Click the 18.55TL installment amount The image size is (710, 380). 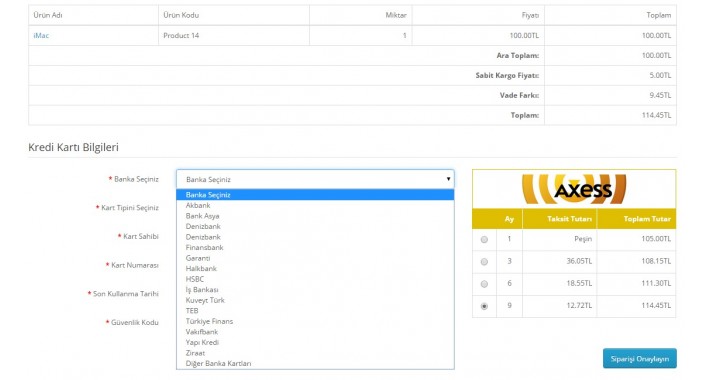click(x=579, y=283)
